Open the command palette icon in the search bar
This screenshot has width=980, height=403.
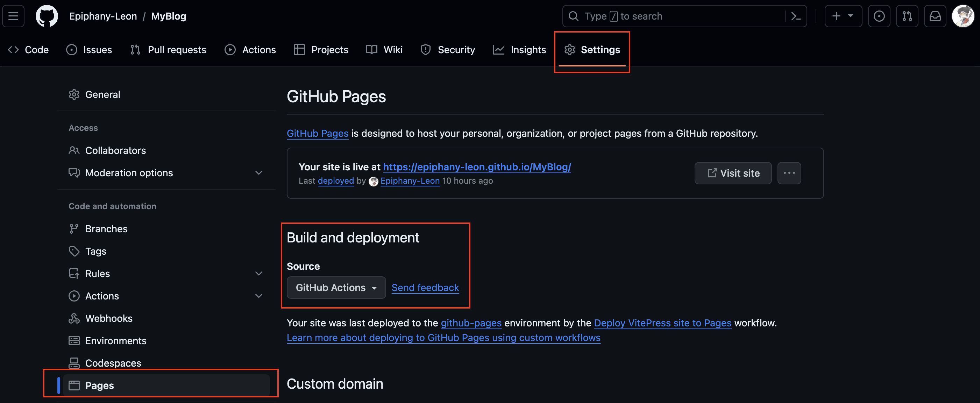coord(795,16)
